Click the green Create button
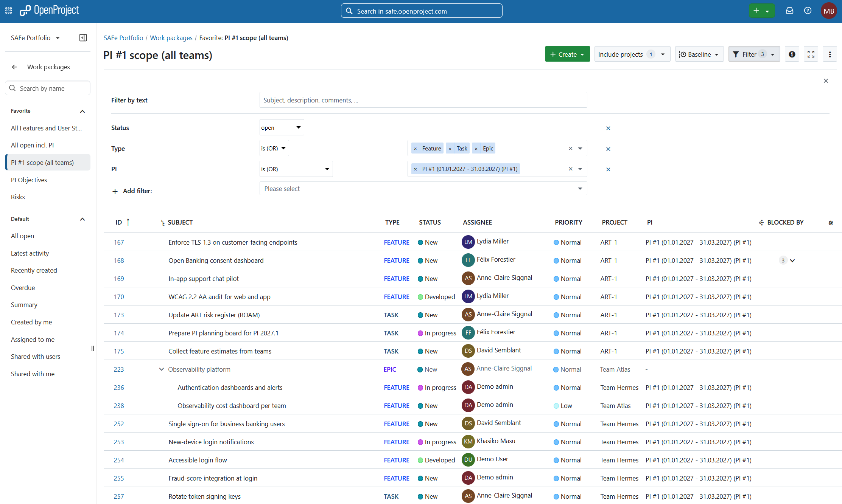 567,54
